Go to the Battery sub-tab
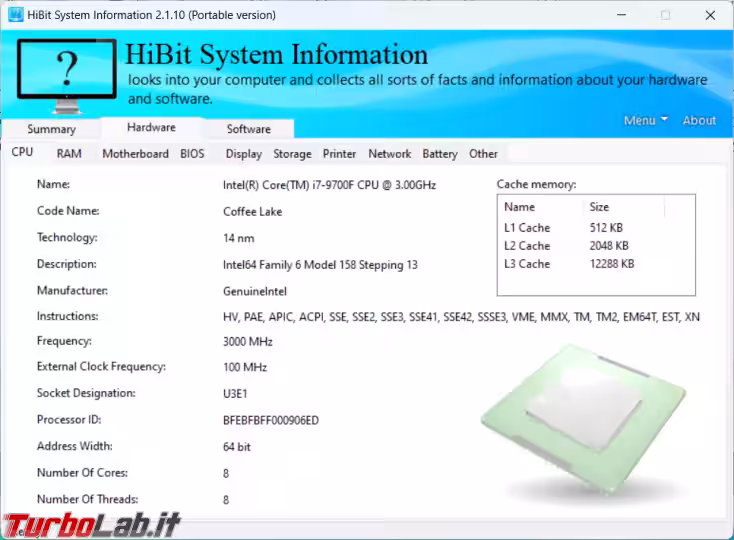The width and height of the screenshot is (734, 540). pyautogui.click(x=439, y=154)
